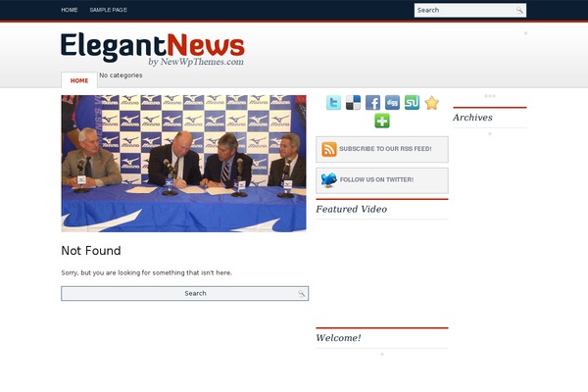Click the Digg share icon
Screen dimensions: 588x392
(392, 102)
